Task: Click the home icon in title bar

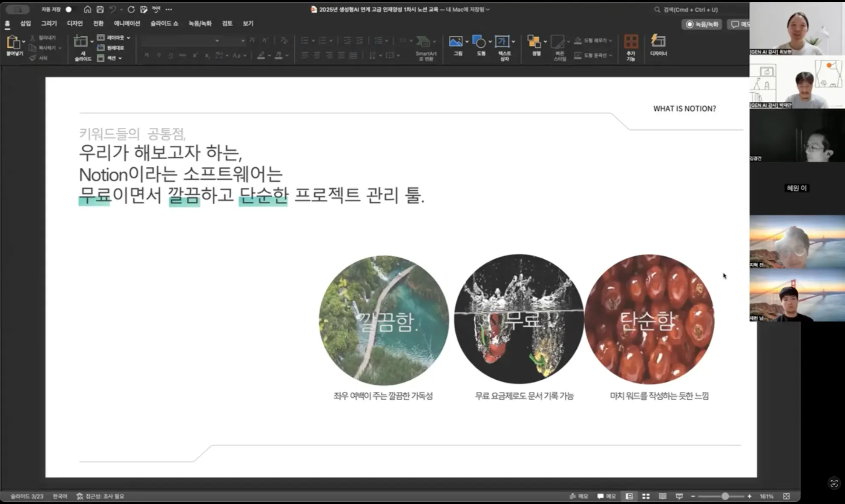Action: (x=87, y=9)
